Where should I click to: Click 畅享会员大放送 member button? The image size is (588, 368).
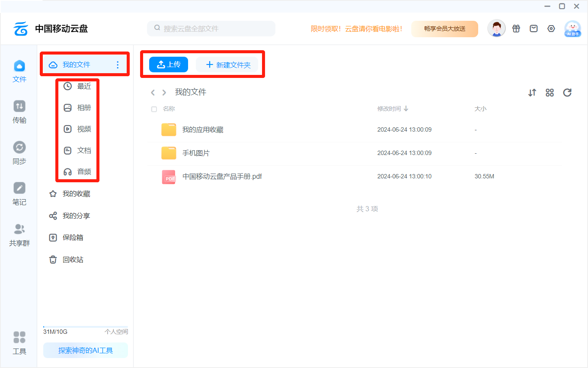point(444,29)
